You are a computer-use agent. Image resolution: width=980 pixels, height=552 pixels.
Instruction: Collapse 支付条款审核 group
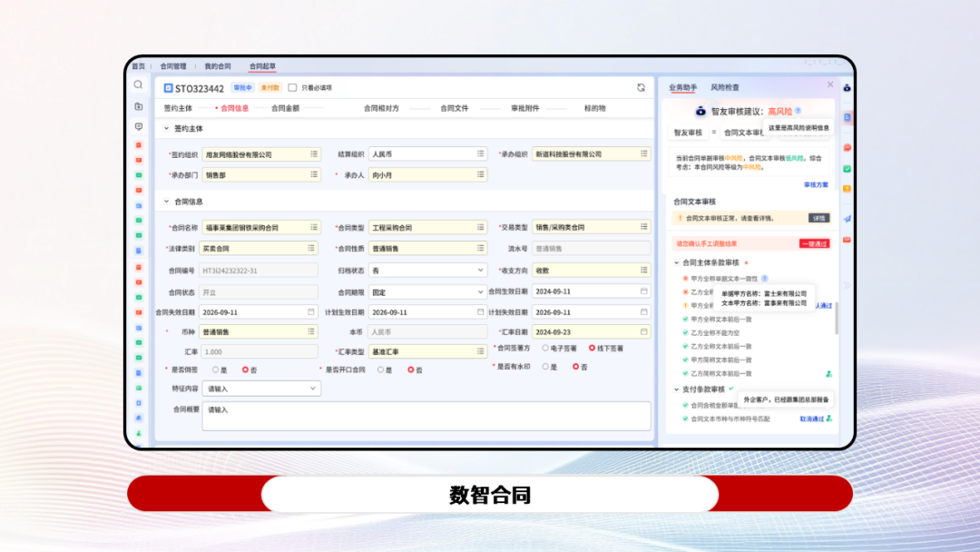pyautogui.click(x=676, y=389)
